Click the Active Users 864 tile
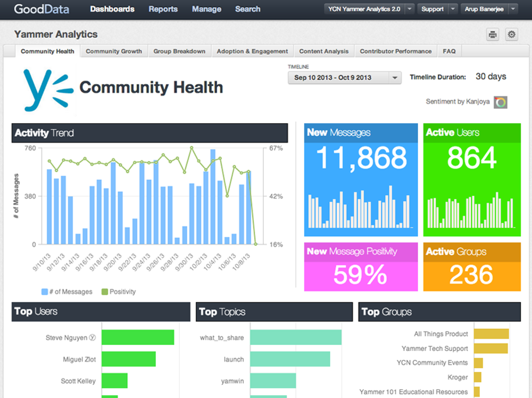532x398 pixels. [472, 180]
